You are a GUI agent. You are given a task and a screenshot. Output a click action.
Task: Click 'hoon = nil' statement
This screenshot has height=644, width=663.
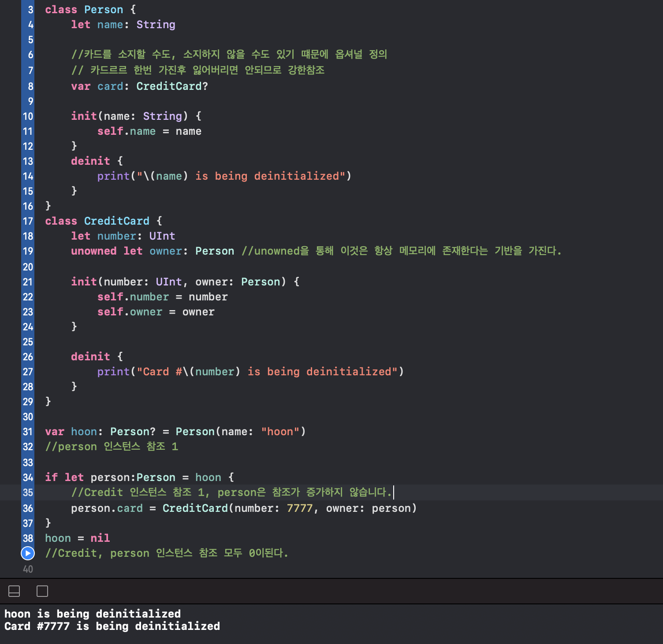(x=78, y=538)
